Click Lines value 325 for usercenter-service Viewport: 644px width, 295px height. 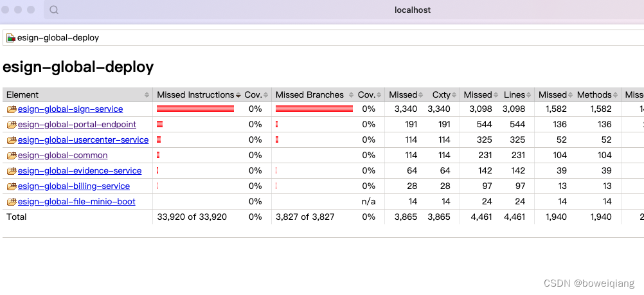click(x=517, y=140)
